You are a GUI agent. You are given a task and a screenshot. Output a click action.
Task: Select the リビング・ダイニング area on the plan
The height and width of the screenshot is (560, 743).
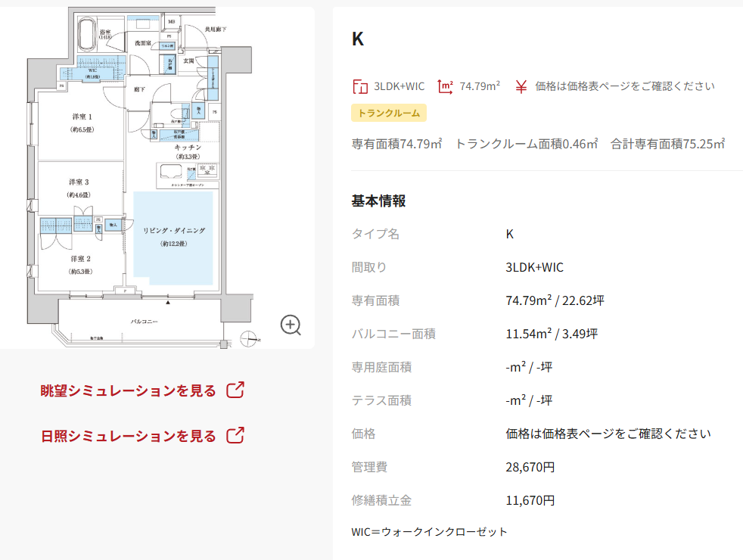point(173,235)
